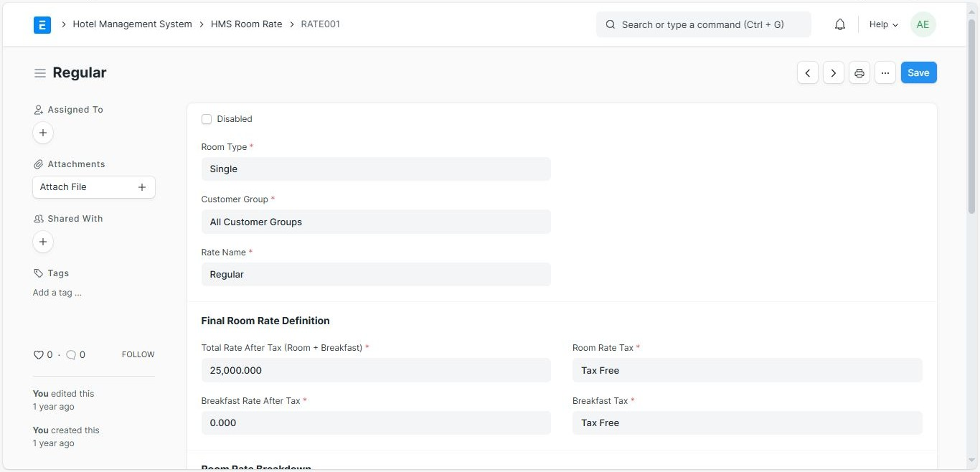Open the Room Rate Tax field
The height and width of the screenshot is (472, 980).
[x=747, y=370]
